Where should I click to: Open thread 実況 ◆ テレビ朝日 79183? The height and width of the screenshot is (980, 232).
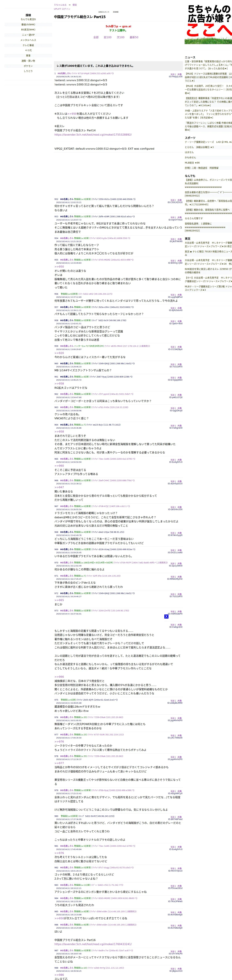208,253
